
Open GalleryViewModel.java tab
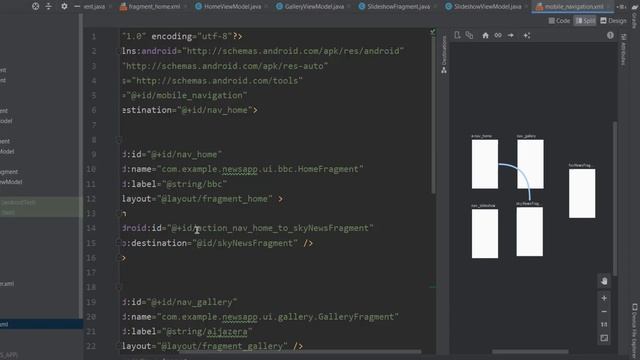311,7
